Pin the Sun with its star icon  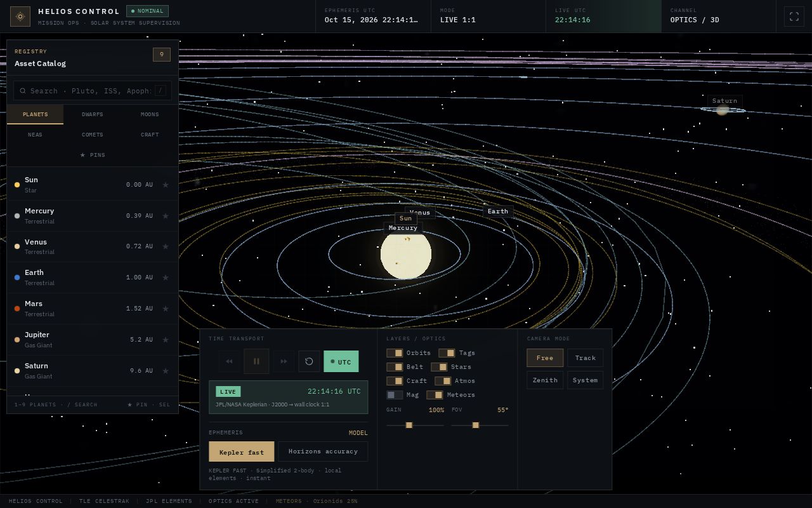(166, 185)
